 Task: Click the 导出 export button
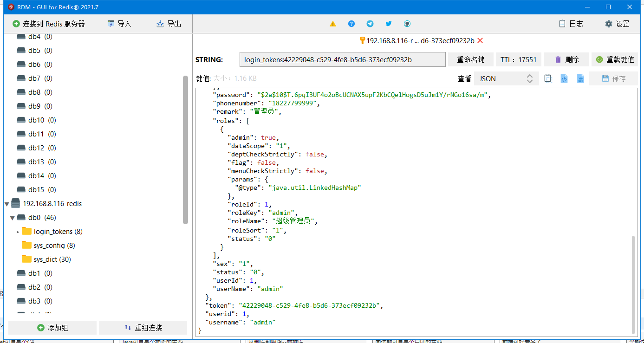point(169,24)
